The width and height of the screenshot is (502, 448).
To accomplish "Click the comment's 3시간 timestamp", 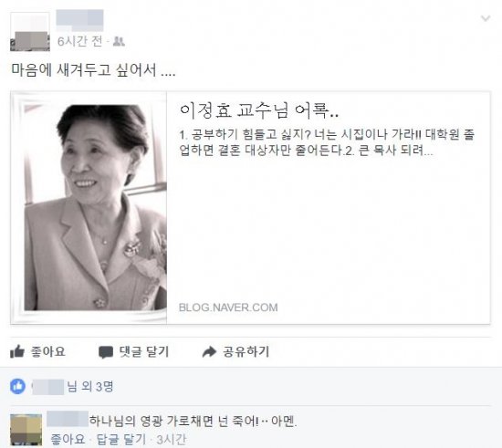I will 172,440.
